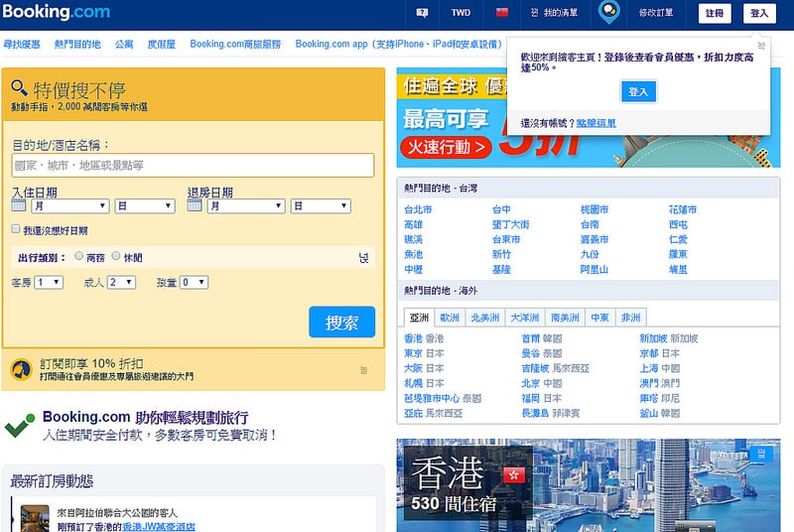Switch to the 中東 tab
Image resolution: width=794 pixels, height=532 pixels.
[600, 318]
